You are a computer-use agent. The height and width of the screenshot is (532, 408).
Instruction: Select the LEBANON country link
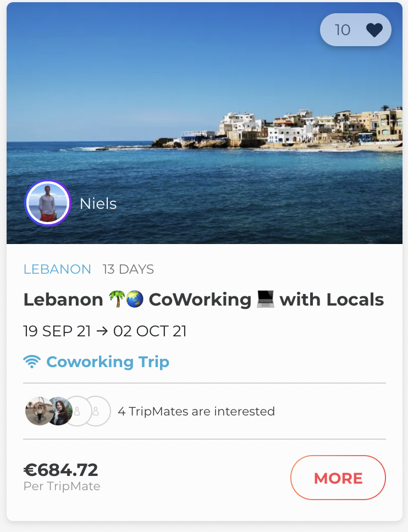point(57,269)
